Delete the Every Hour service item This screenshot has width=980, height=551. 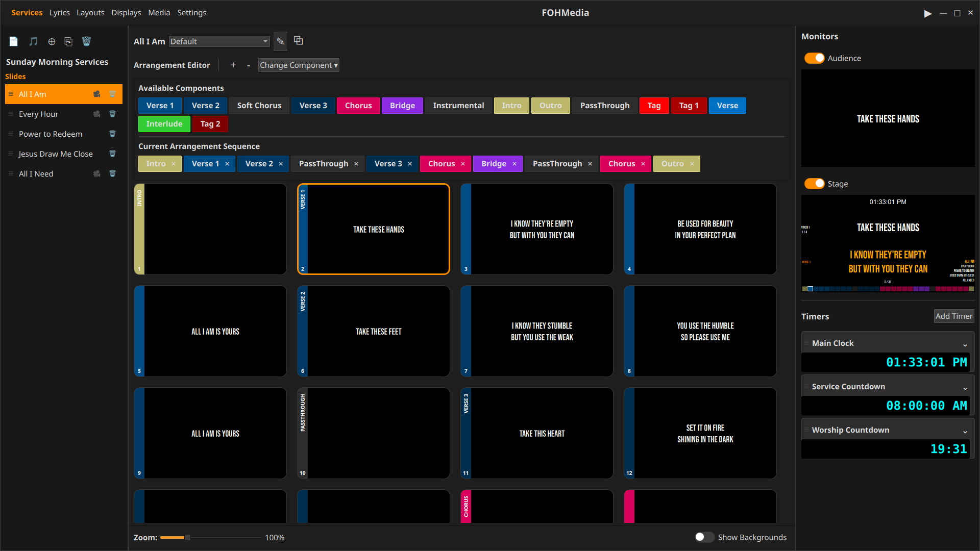tap(112, 114)
